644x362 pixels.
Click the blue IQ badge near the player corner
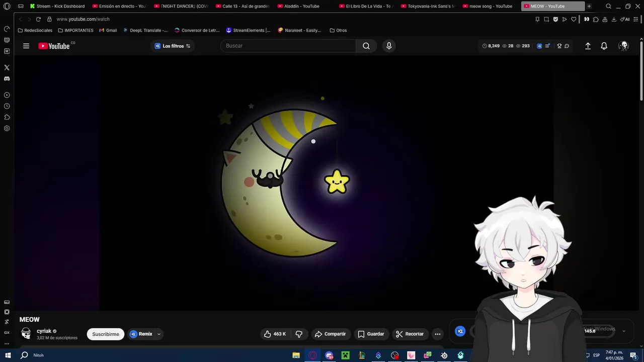point(460,331)
